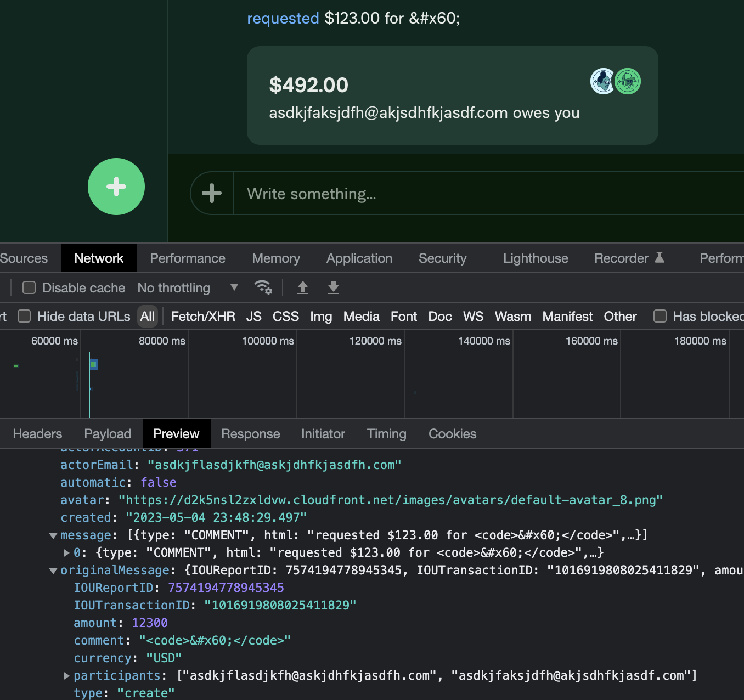Check the Hide data URLs checkbox
Screen dimensions: 744x700
(24, 316)
